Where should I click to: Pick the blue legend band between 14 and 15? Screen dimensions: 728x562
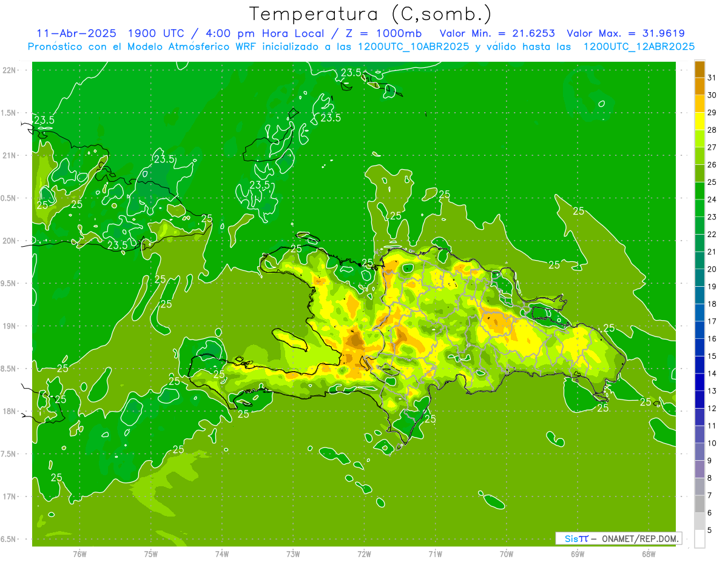click(x=699, y=365)
